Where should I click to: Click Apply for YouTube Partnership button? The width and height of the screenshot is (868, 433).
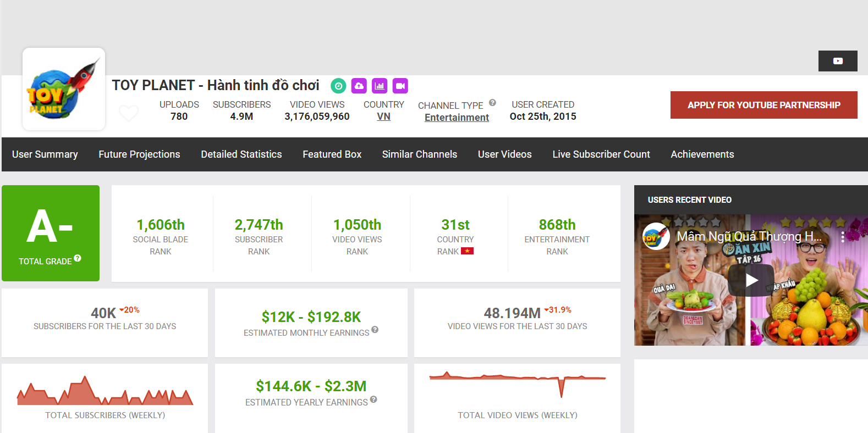click(763, 105)
